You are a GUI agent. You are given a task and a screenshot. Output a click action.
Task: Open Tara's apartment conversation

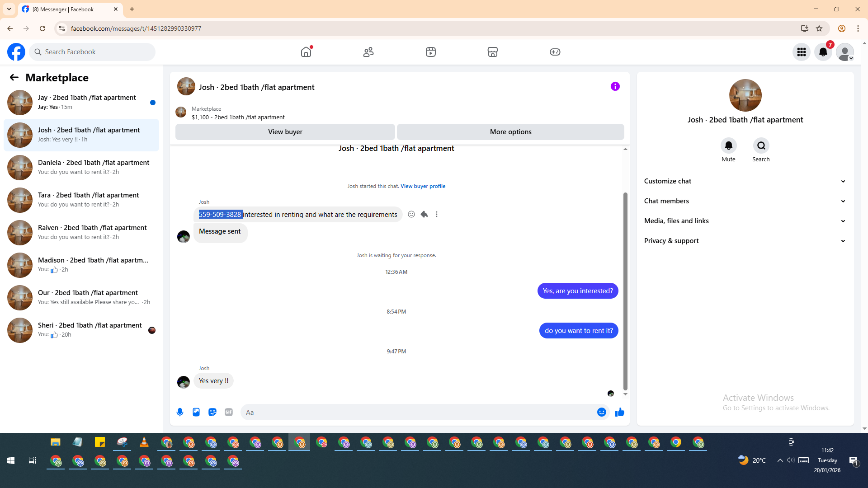[81, 200]
